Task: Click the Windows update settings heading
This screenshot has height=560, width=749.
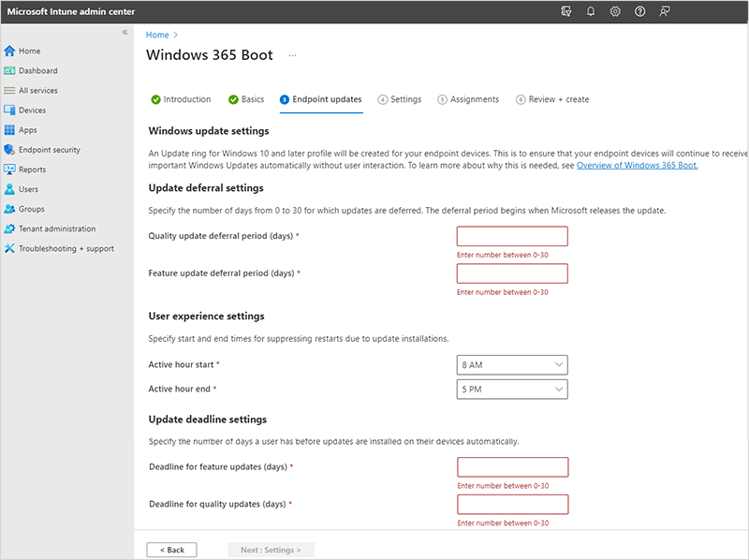Action: coord(209,131)
